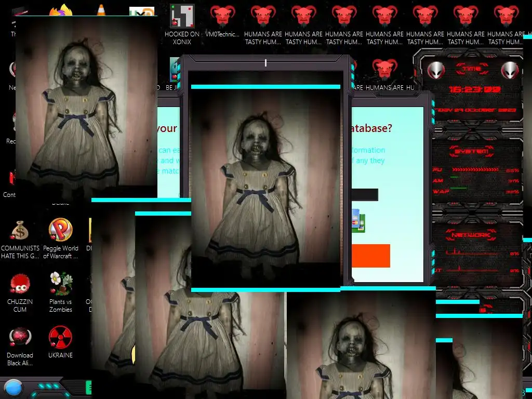Open the Plants vs Zombies icon

pyautogui.click(x=60, y=292)
